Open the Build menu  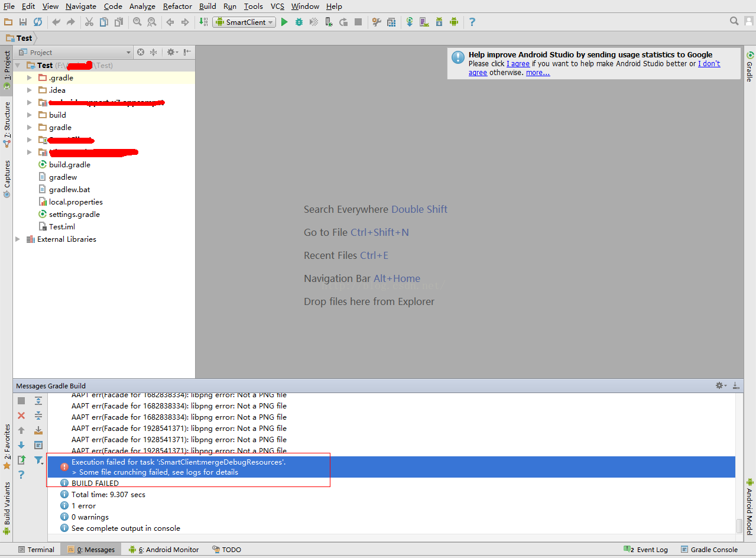(x=207, y=7)
